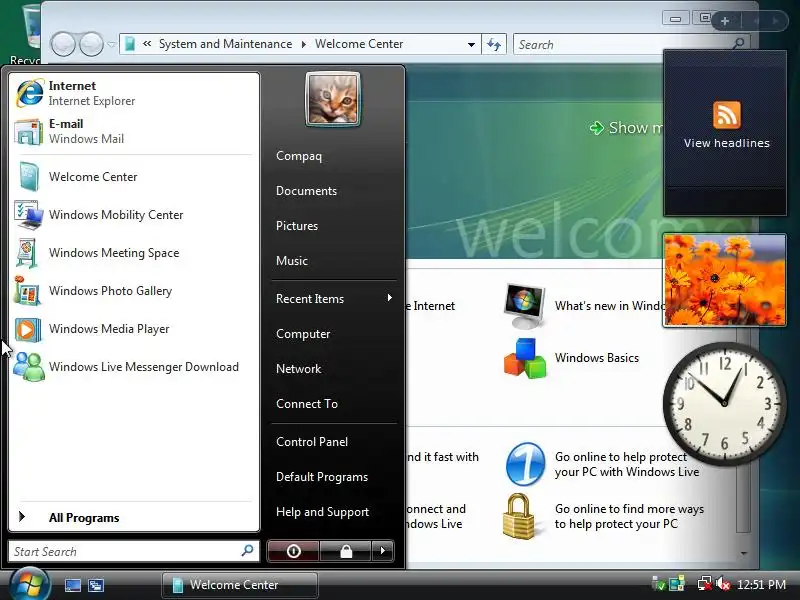Minimize the Welcome Center window
Image resolution: width=800 pixels, height=600 pixels.
pos(676,19)
